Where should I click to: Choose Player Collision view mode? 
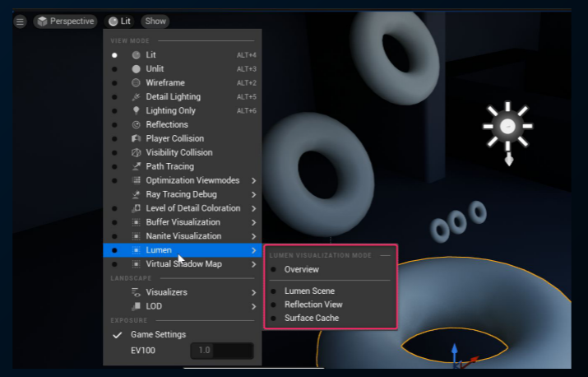coord(183,138)
